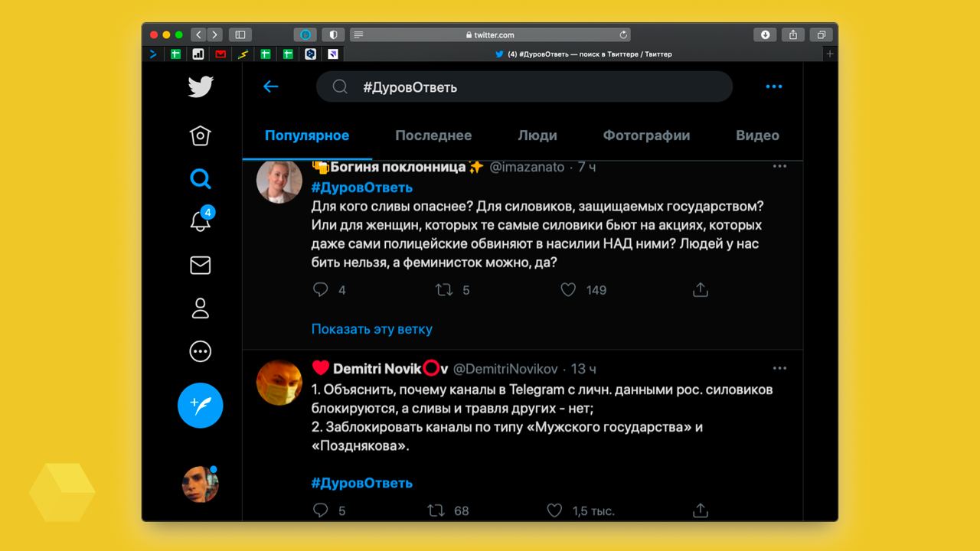Share the DemitriNovikov tweet

point(700,510)
